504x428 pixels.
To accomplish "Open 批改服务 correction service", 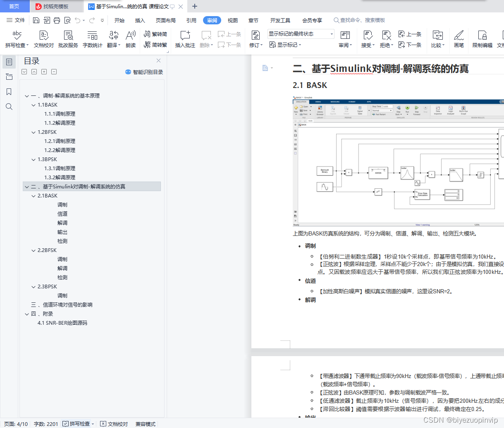I will tap(68, 39).
